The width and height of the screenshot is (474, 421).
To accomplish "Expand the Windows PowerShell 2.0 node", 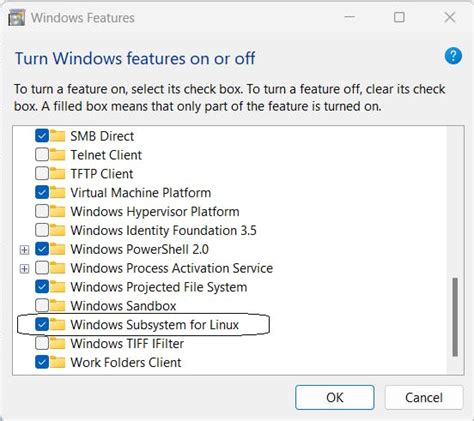I will pos(24,250).
